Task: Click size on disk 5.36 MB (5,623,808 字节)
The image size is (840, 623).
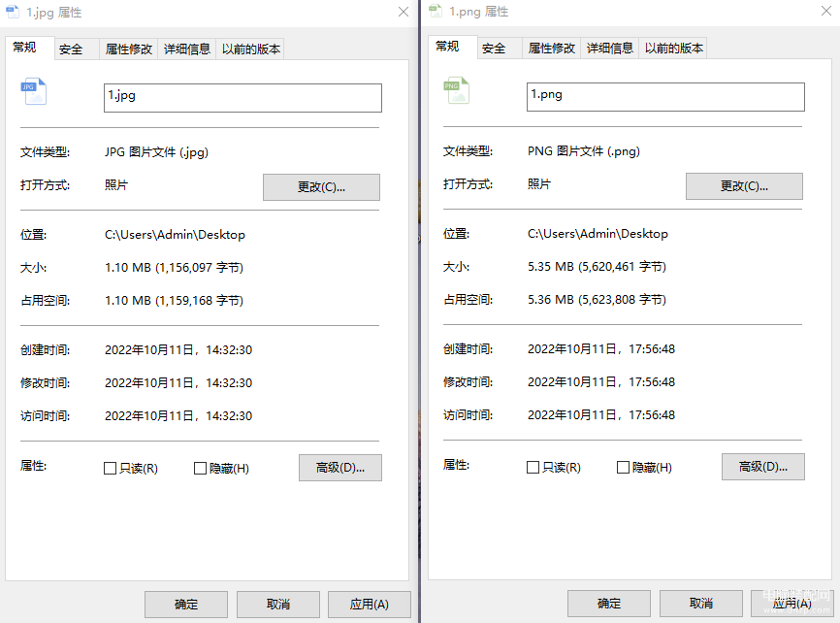Action: click(x=597, y=300)
